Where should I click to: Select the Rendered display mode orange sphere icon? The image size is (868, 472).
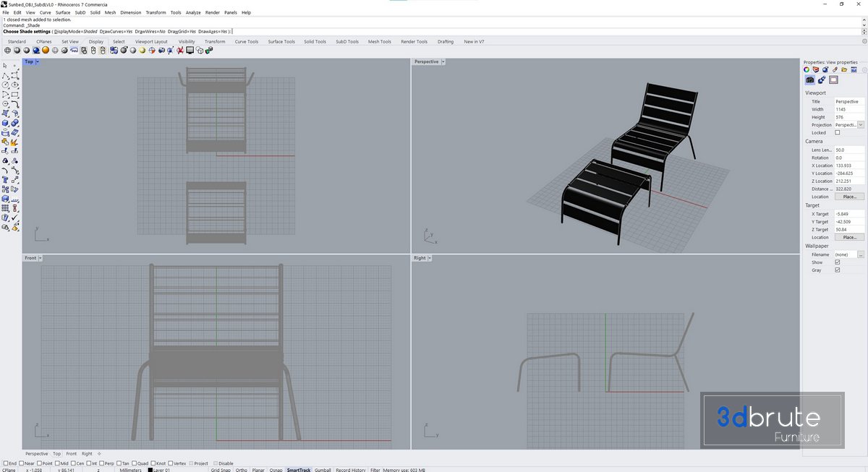[x=46, y=51]
